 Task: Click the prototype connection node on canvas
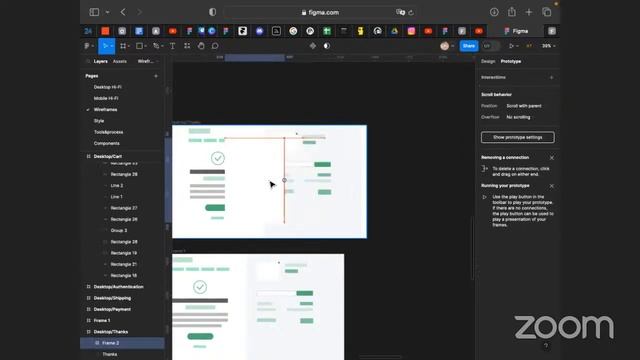click(x=284, y=180)
